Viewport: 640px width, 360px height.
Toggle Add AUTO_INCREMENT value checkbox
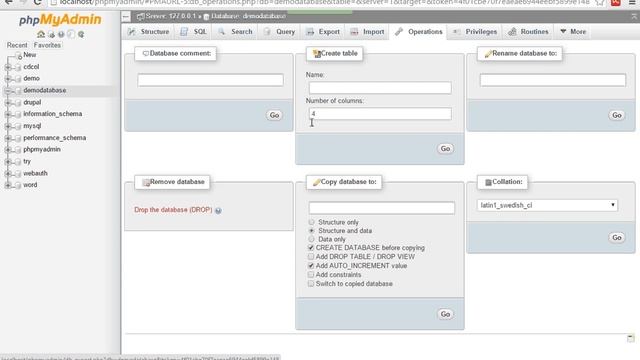311,266
